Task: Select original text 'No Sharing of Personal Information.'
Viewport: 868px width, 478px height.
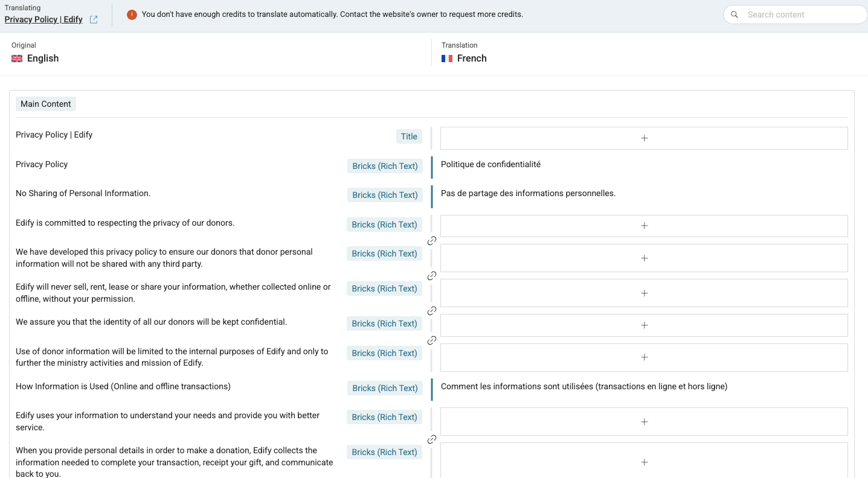Action: coord(83,193)
